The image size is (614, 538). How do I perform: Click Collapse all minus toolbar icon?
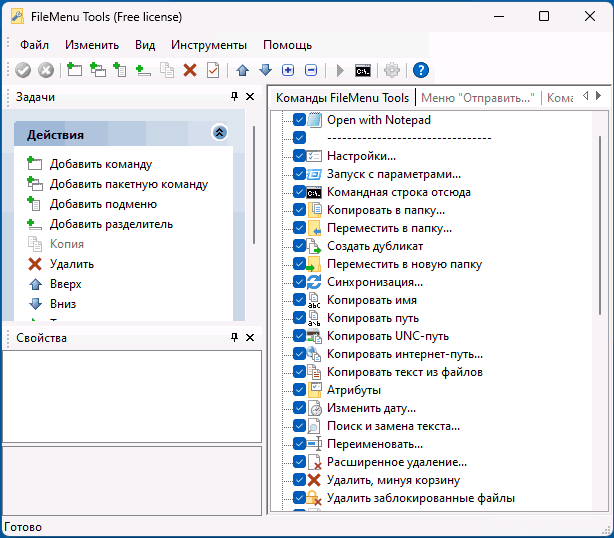[311, 70]
